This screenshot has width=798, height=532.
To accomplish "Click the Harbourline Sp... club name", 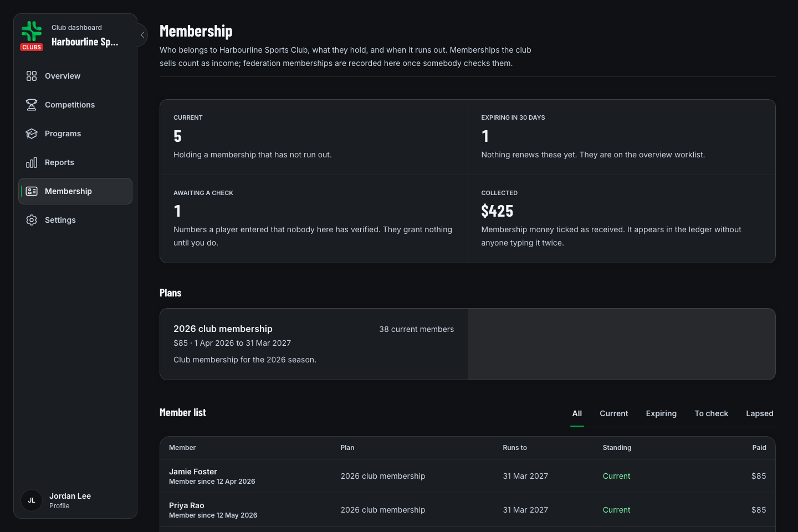I will coord(85,42).
